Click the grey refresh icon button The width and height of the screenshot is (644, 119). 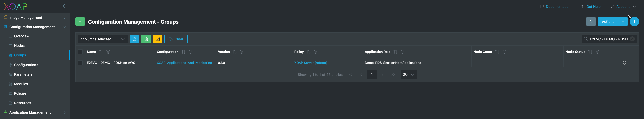[591, 22]
